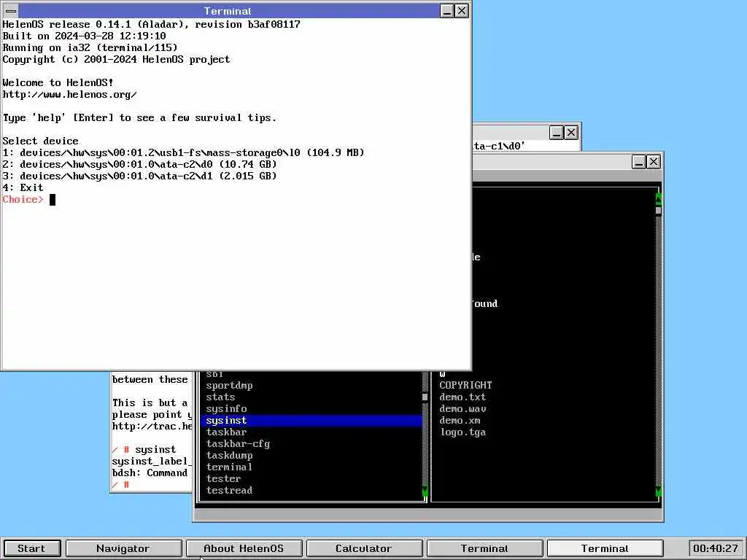
Task: Open the Start menu in taskbar
Action: coord(31,548)
